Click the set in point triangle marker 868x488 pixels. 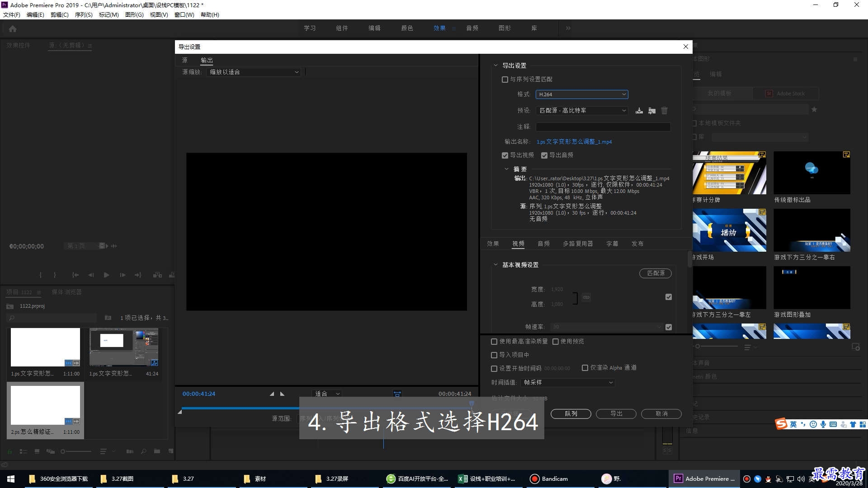point(272,394)
